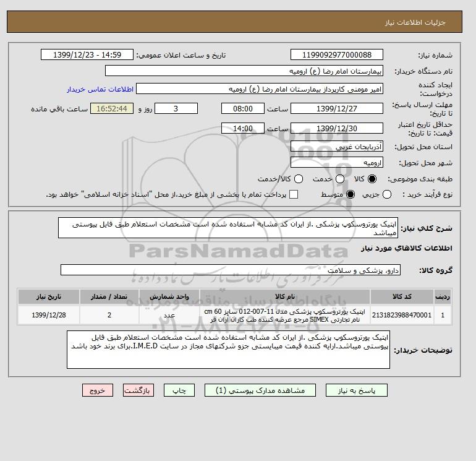Viewport: 476px width, 461px height.
Task: Click the تاریخ نیاز column header
Action: (49, 296)
